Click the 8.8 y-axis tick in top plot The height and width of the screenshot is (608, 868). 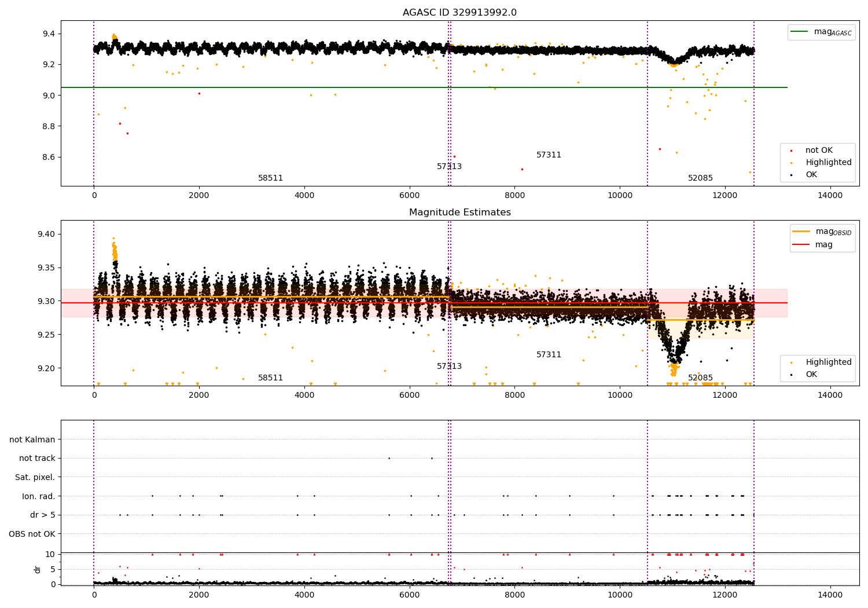point(49,126)
